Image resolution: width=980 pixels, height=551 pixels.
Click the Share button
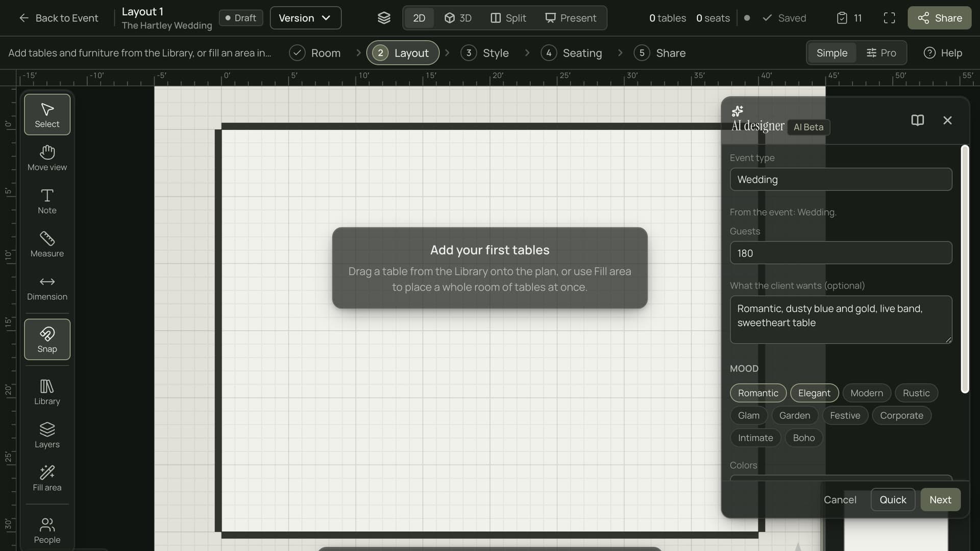tap(939, 18)
